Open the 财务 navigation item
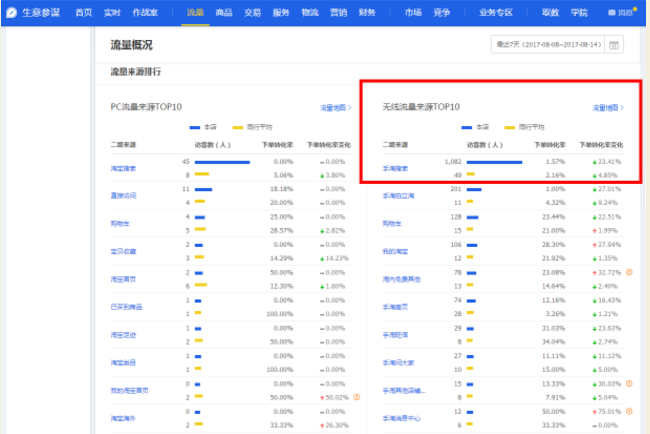Image resolution: width=650 pixels, height=434 pixels. click(x=367, y=12)
